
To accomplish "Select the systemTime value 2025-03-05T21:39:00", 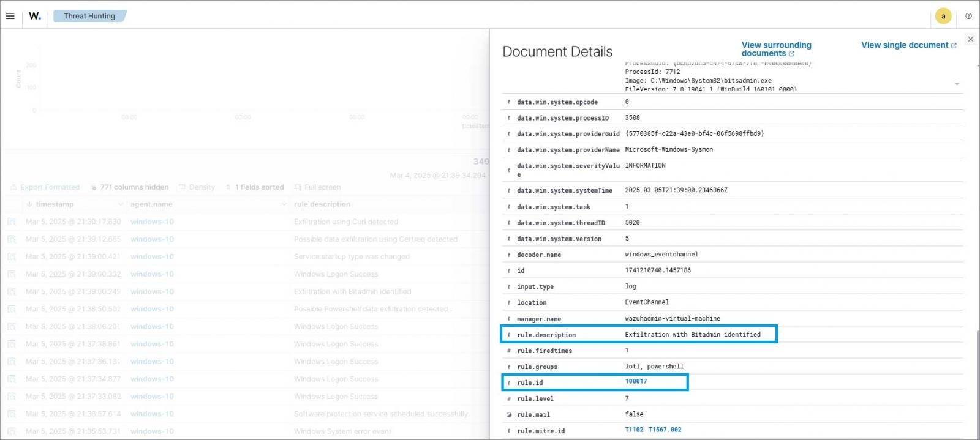I will pyautogui.click(x=676, y=190).
